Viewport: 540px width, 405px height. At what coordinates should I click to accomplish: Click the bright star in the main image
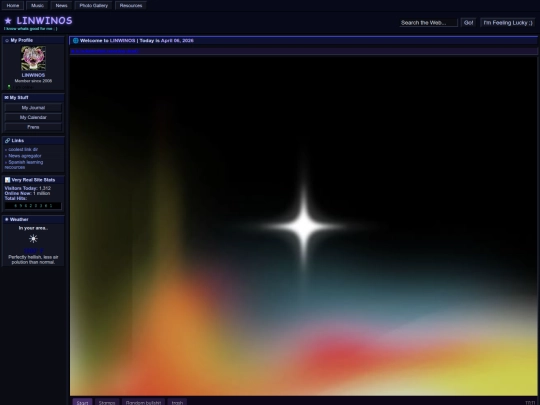[304, 227]
